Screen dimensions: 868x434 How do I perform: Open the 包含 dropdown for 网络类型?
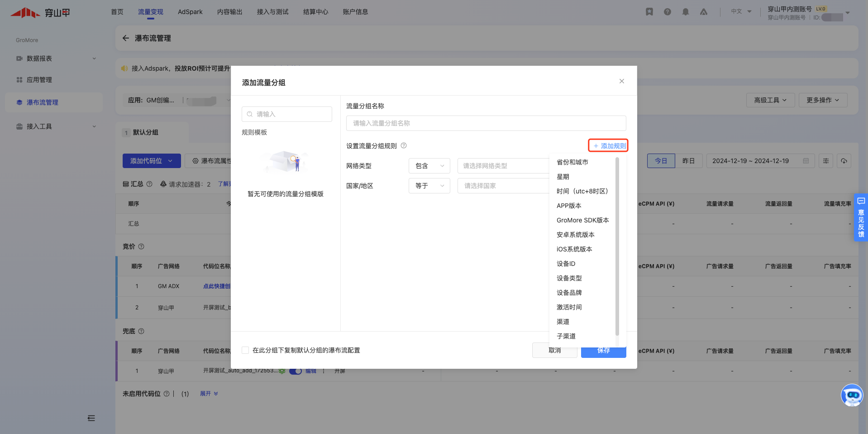pos(429,166)
